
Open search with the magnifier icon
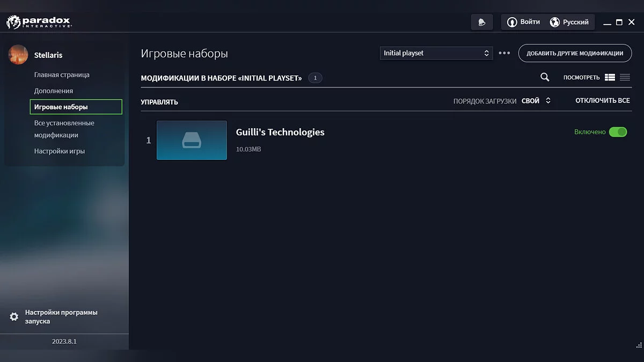pos(545,77)
